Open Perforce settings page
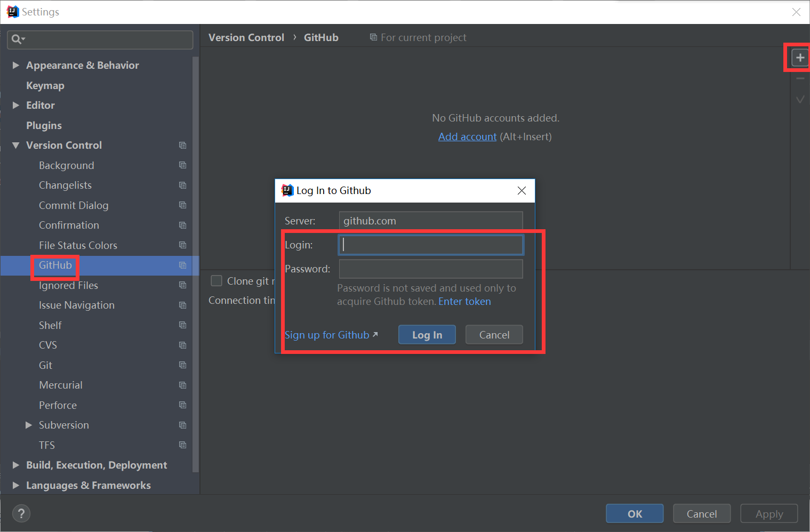Image resolution: width=810 pixels, height=532 pixels. point(58,405)
